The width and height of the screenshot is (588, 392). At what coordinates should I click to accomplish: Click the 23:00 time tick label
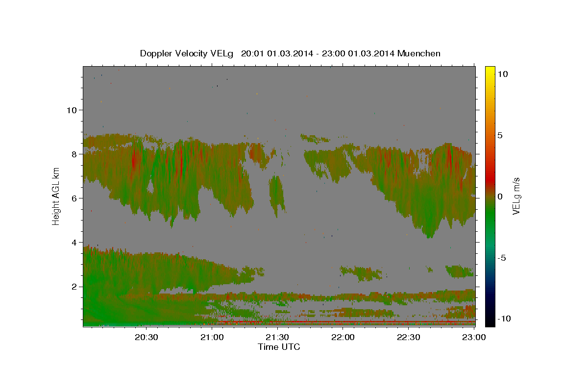pyautogui.click(x=474, y=337)
